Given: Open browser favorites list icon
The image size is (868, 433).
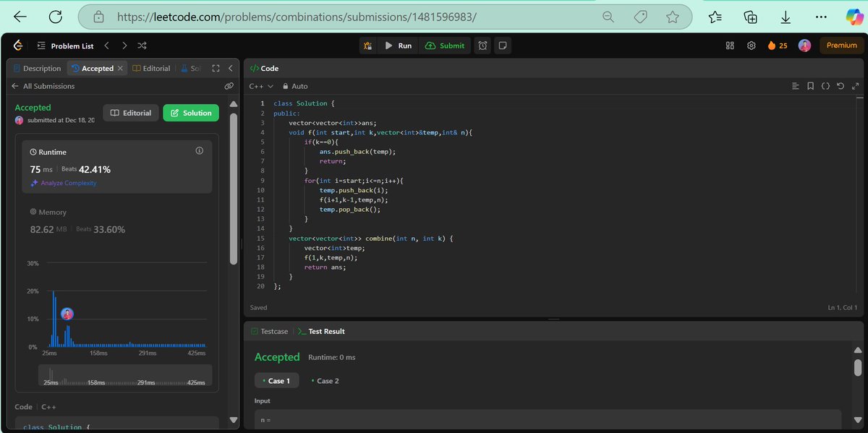Looking at the screenshot, I should point(715,16).
